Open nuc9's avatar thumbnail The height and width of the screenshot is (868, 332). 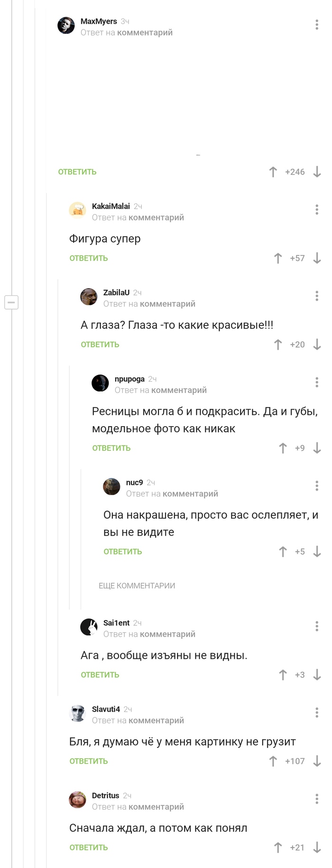point(112,487)
